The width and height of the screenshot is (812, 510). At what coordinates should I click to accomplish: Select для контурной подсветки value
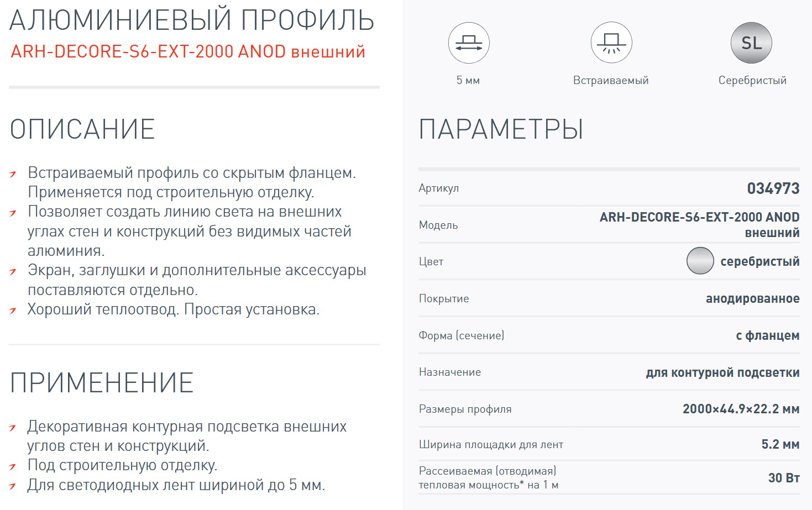(723, 372)
